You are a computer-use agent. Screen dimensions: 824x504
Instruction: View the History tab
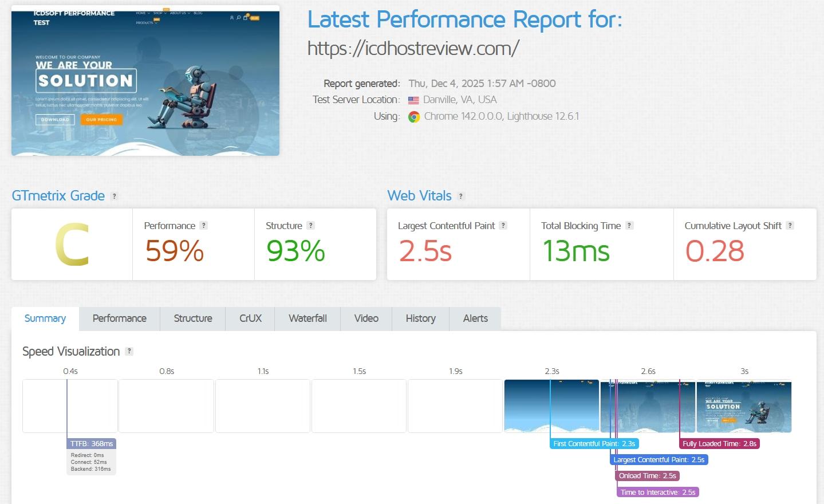[421, 318]
